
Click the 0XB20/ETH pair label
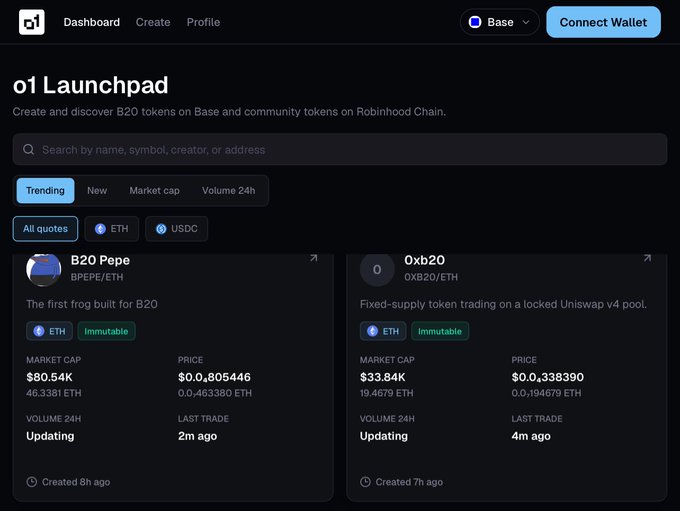coord(431,277)
